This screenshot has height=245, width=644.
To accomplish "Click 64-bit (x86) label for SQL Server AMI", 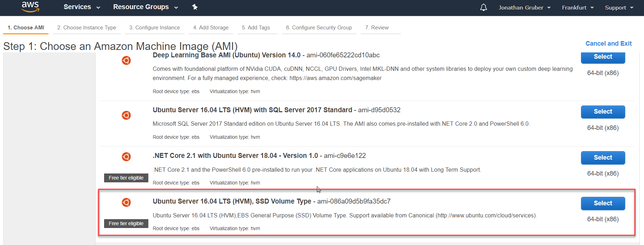I will point(603,128).
